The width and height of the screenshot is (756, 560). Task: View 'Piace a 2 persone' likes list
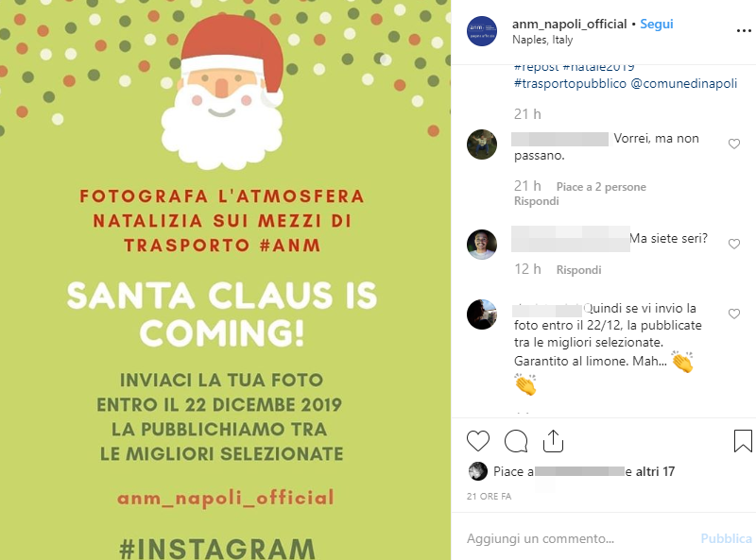(601, 187)
